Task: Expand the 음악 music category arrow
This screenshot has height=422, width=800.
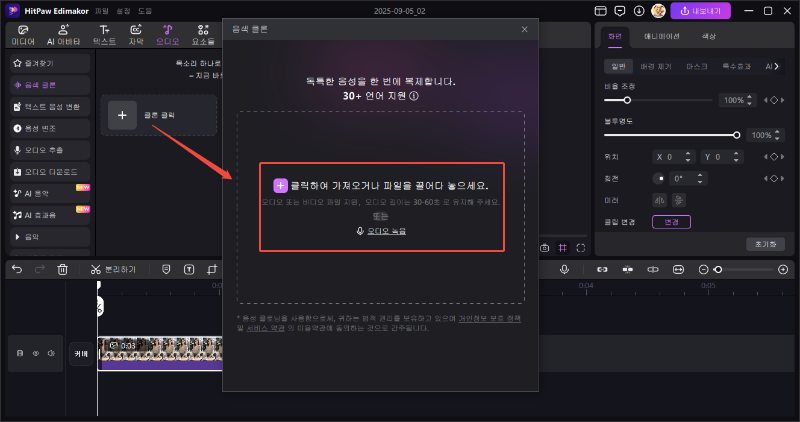Action: coord(17,237)
